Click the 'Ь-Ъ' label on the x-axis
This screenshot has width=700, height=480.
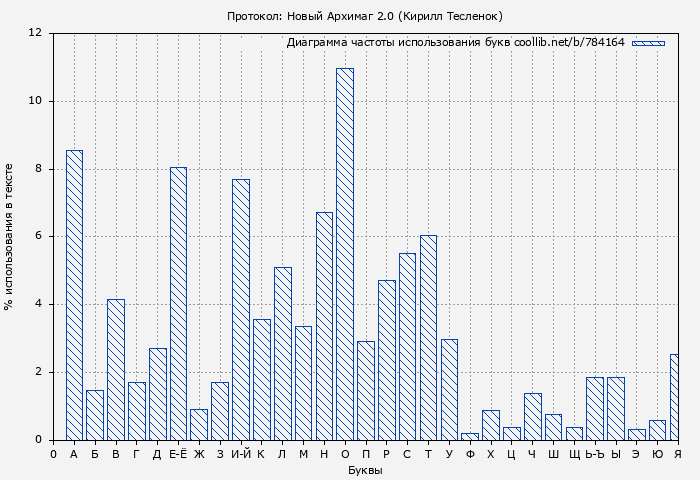pos(594,454)
